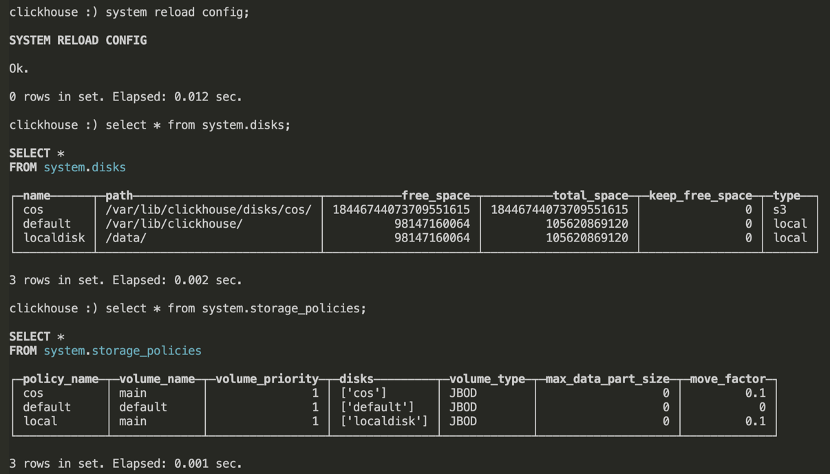Select the blue system.storage_policies table name

[122, 351]
